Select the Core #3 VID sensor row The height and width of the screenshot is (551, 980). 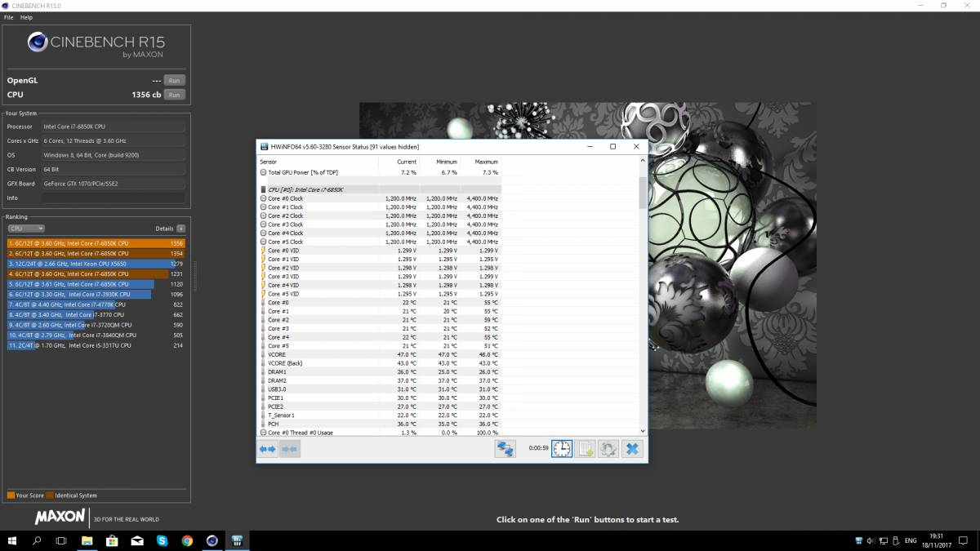coord(380,276)
